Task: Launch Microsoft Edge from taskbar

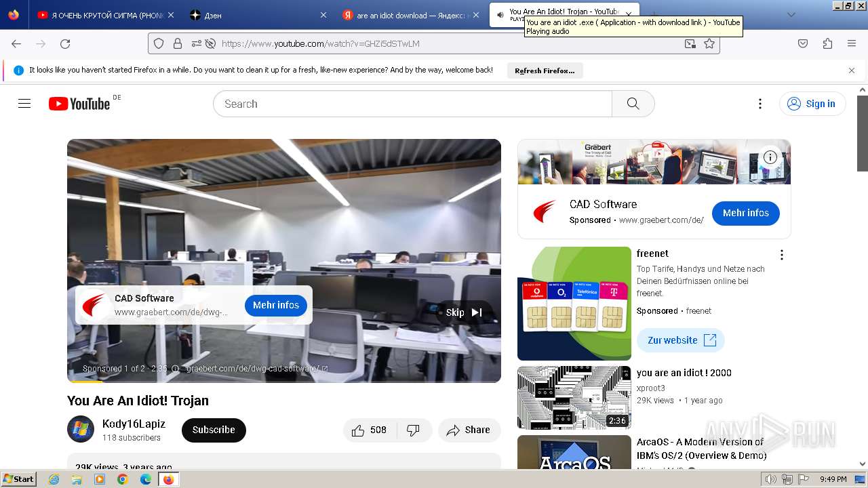Action: point(146,479)
